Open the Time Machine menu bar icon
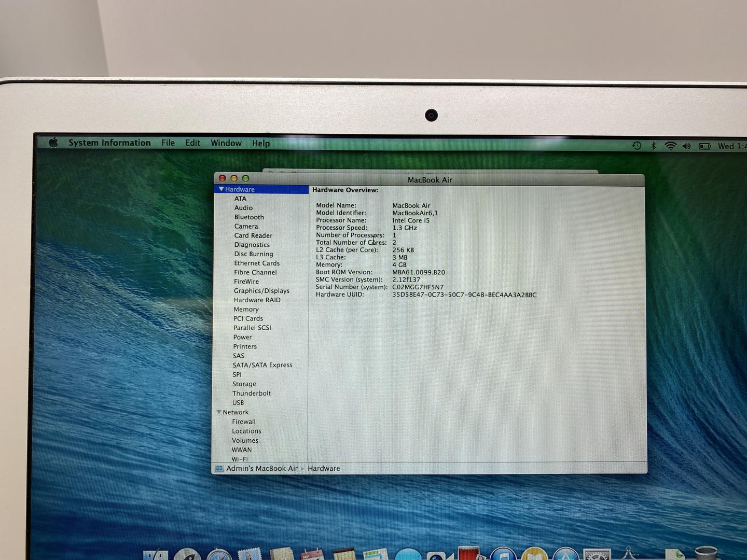Viewport: 747px width, 560px height. tap(637, 146)
